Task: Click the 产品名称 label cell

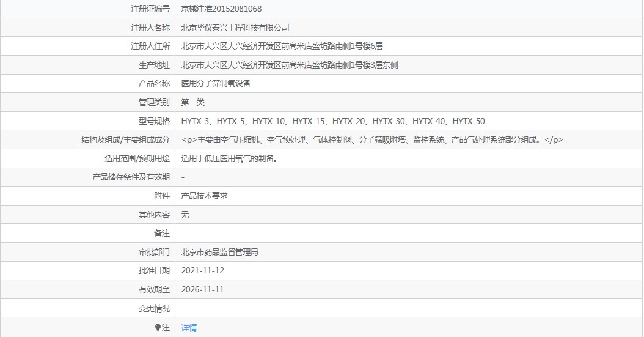Action: click(88, 83)
